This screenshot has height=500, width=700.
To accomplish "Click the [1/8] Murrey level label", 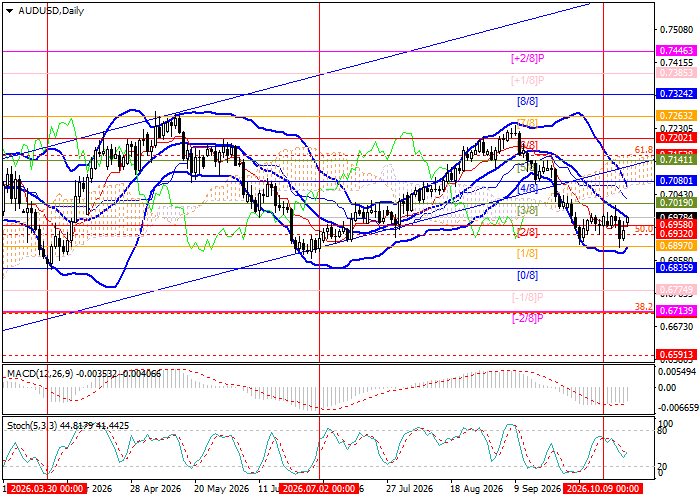I will coord(527,254).
